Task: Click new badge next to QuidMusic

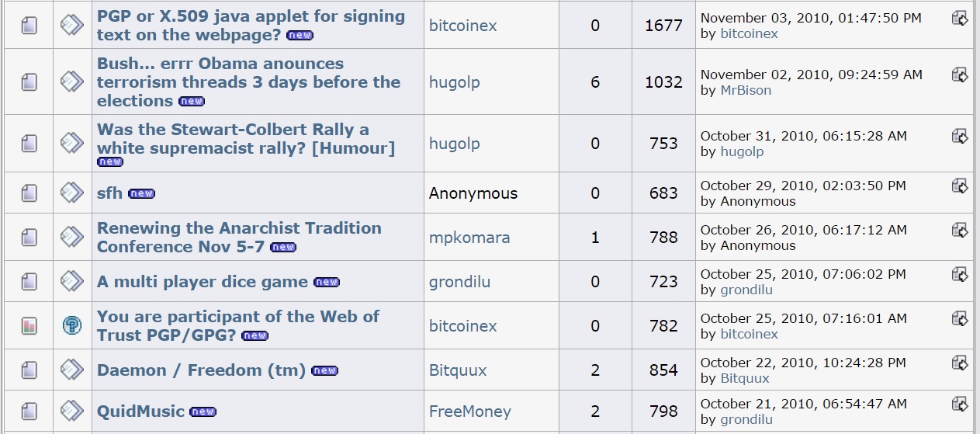Action: tap(203, 412)
